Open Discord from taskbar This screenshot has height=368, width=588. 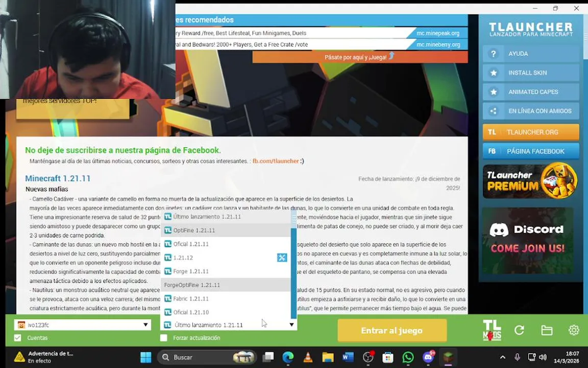[x=428, y=357]
